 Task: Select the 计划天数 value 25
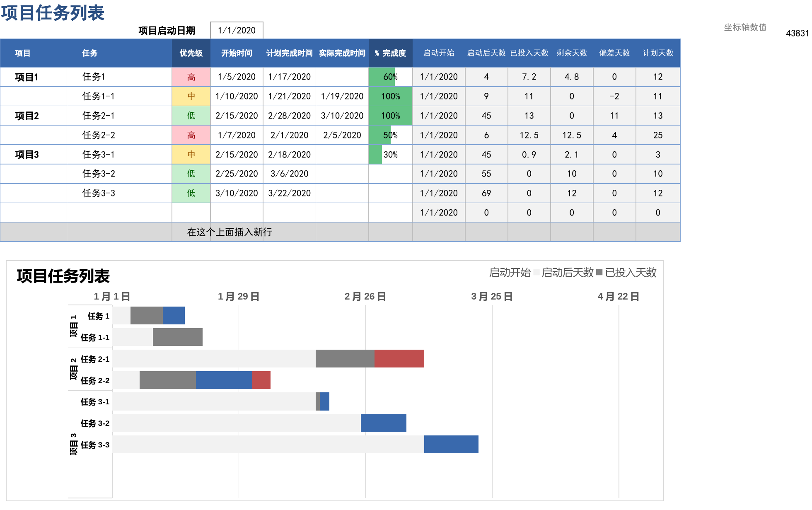(x=658, y=135)
